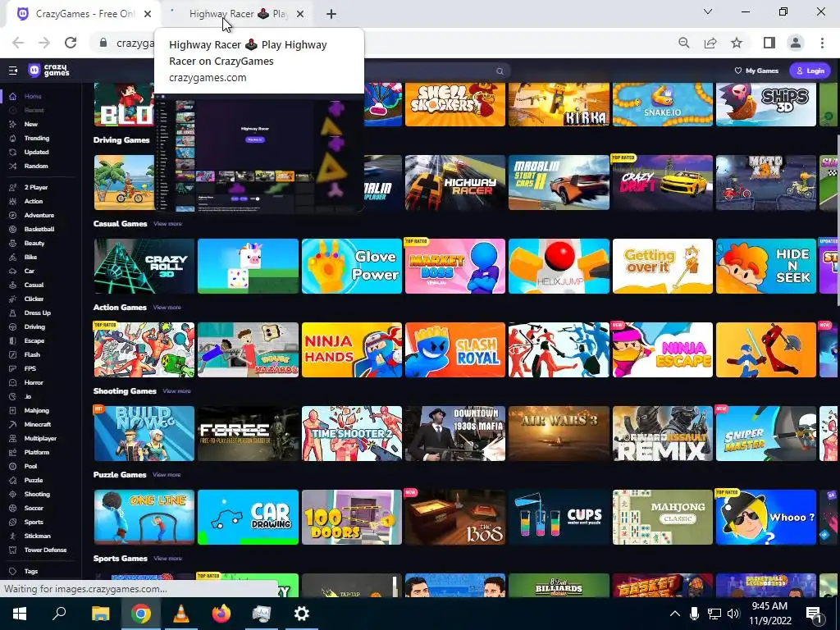Open the tab search chevron dropdown
This screenshot has width=840, height=630.
point(708,11)
